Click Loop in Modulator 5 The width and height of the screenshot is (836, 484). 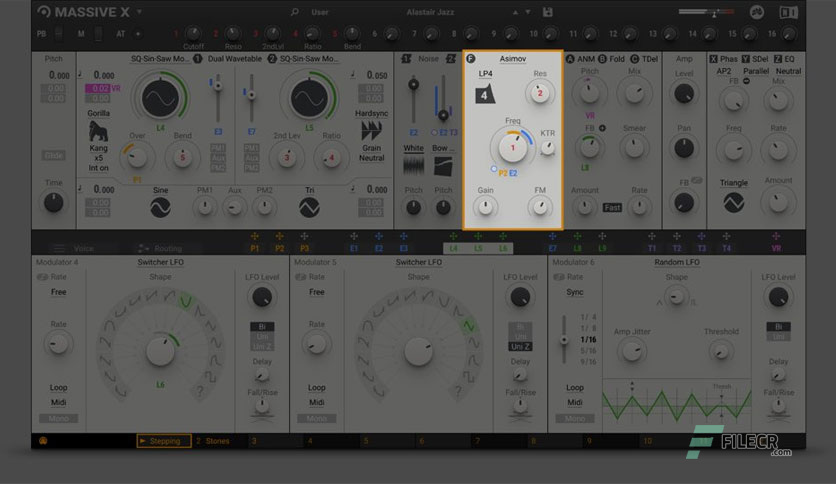click(317, 388)
